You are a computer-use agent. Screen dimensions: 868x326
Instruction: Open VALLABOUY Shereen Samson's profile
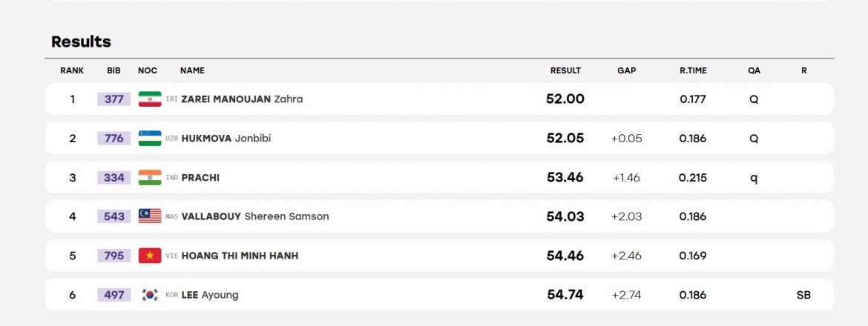tap(255, 216)
